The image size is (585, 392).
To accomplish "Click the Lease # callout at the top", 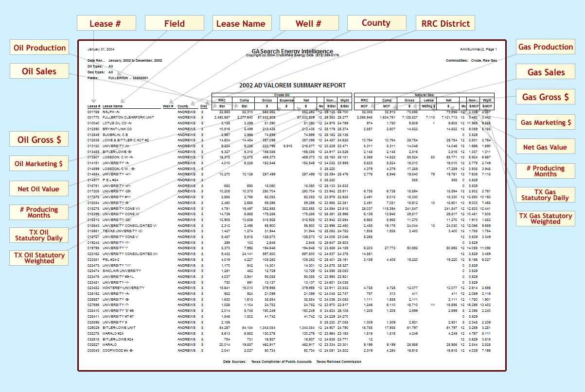I will [x=106, y=22].
